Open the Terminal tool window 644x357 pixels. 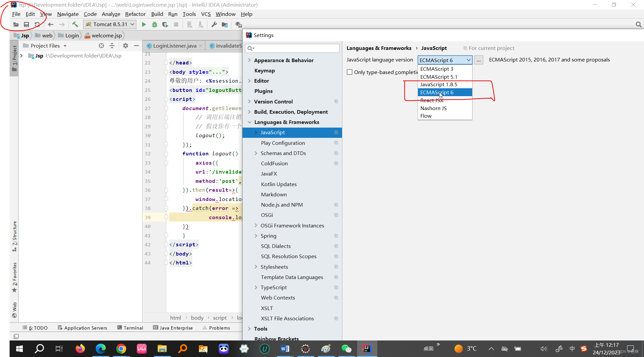[x=130, y=328]
